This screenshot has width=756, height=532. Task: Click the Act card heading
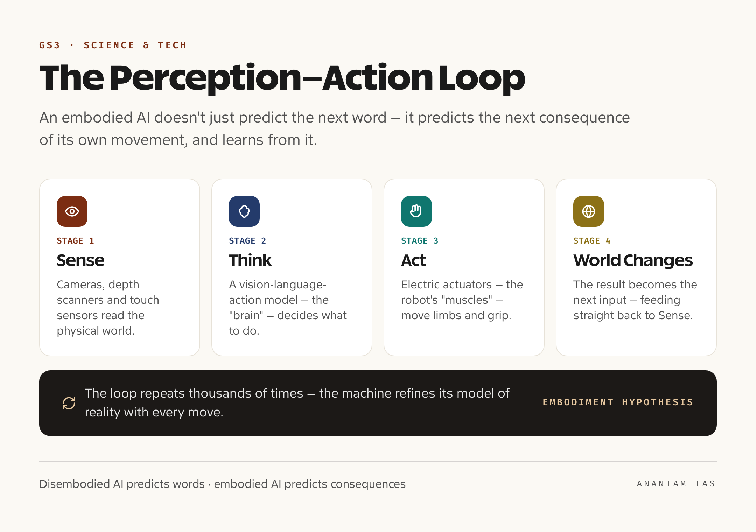click(414, 260)
